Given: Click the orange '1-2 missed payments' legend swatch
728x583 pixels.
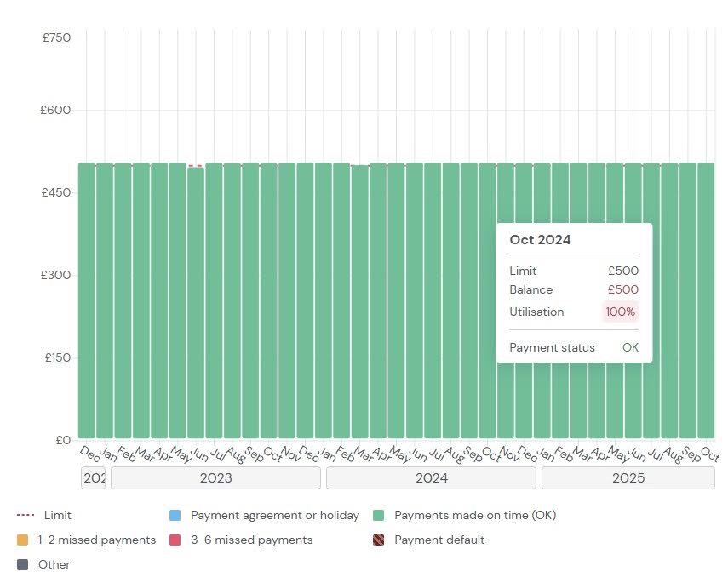Looking at the screenshot, I should click(x=23, y=540).
